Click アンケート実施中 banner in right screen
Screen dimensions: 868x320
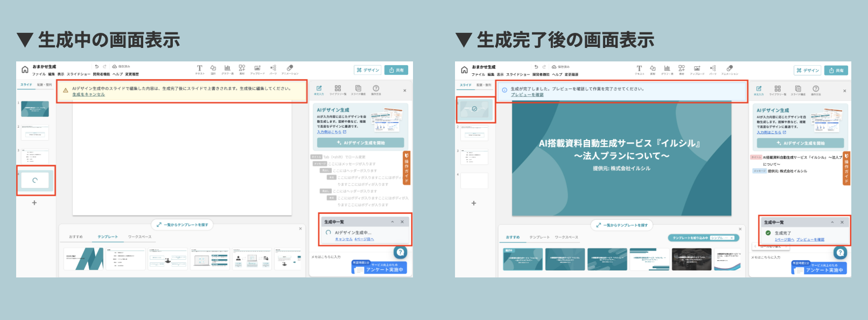coord(819,268)
